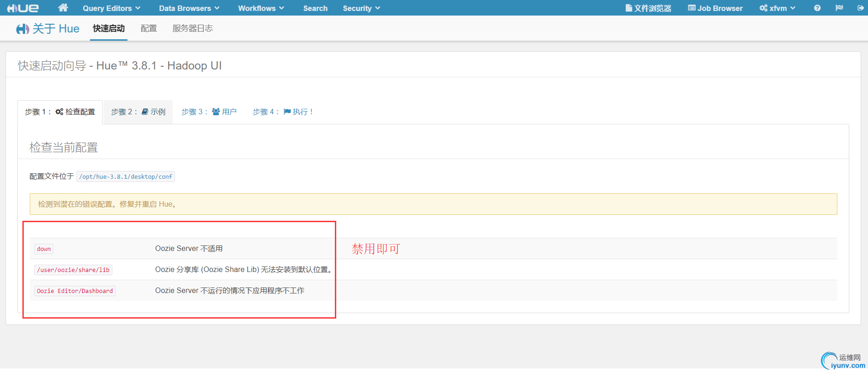Expand the Query Editors dropdown
This screenshot has width=868, height=373.
tap(111, 8)
